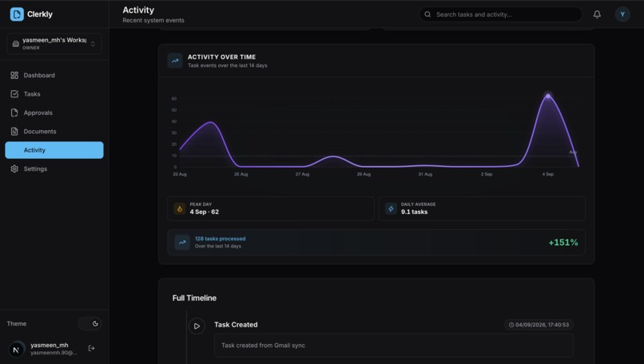Click the workspace building icon

(x=16, y=43)
